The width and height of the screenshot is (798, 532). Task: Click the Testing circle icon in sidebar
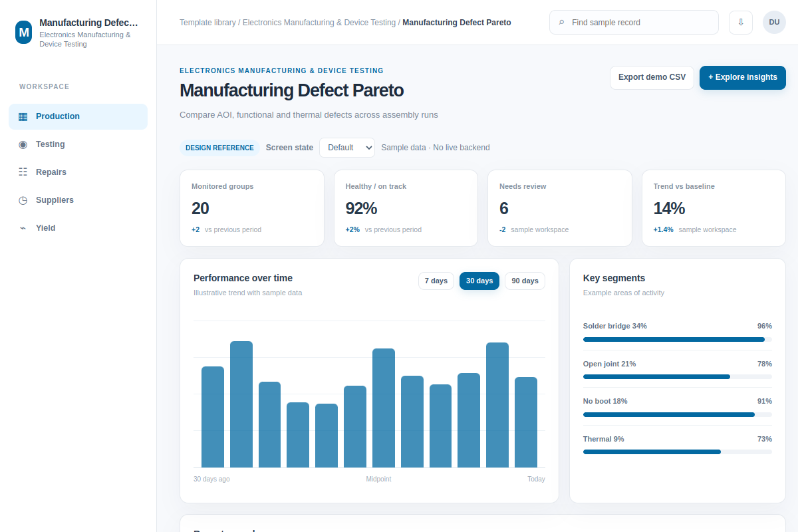23,144
